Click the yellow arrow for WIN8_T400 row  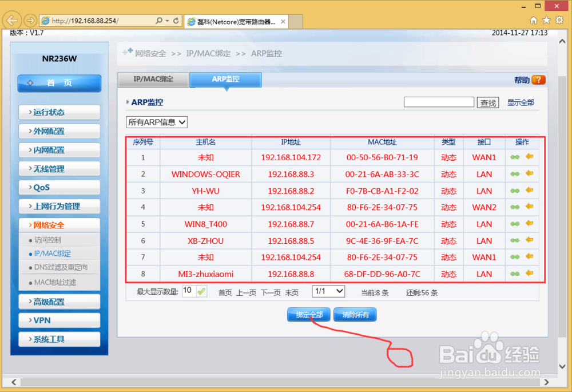[530, 224]
